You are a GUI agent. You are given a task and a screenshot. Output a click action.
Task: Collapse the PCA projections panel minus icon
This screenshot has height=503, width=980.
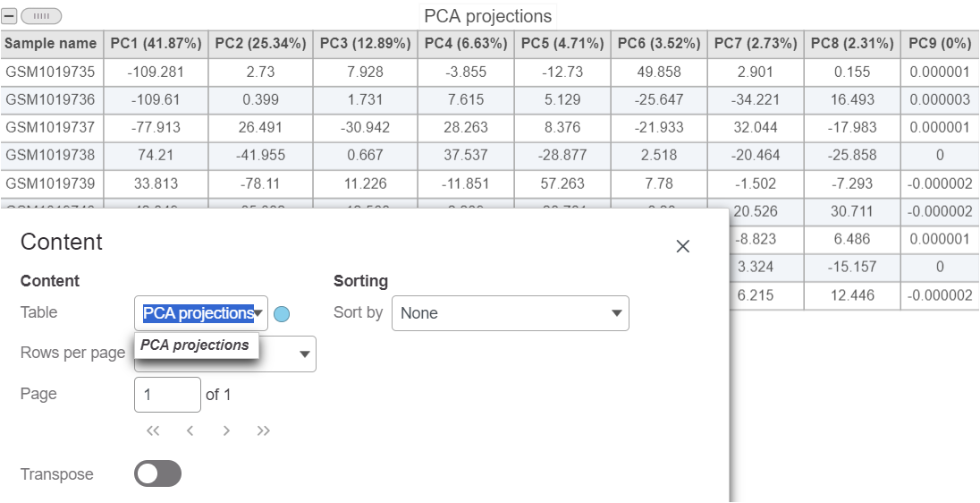pyautogui.click(x=10, y=16)
